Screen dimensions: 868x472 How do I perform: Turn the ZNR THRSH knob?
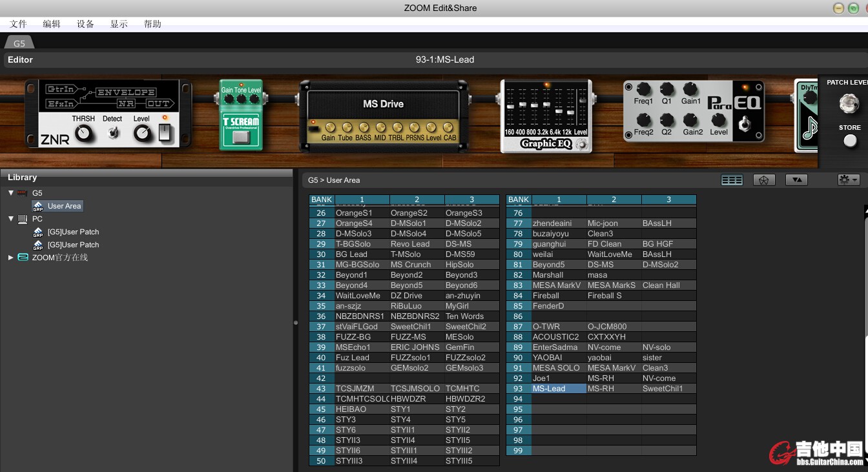point(83,134)
